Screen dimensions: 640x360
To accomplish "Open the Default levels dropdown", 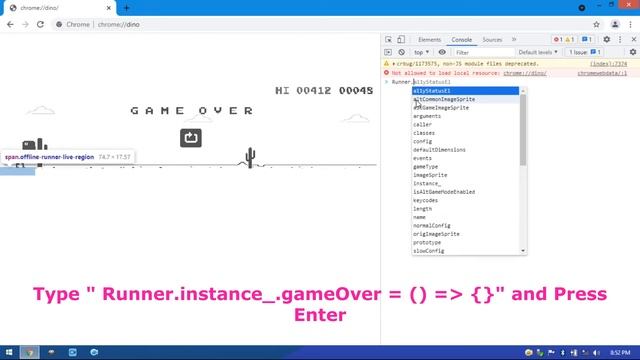I will tap(538, 52).
